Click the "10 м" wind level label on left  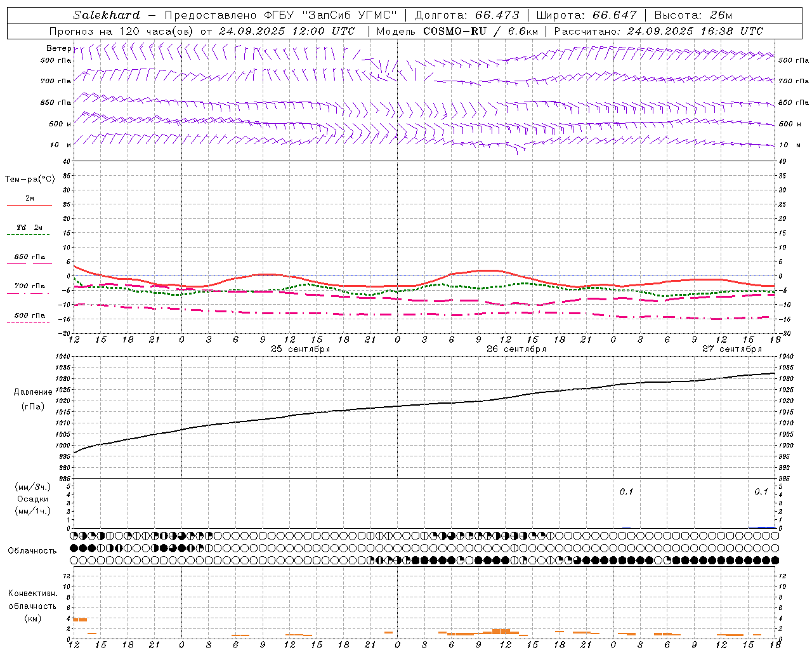click(60, 145)
